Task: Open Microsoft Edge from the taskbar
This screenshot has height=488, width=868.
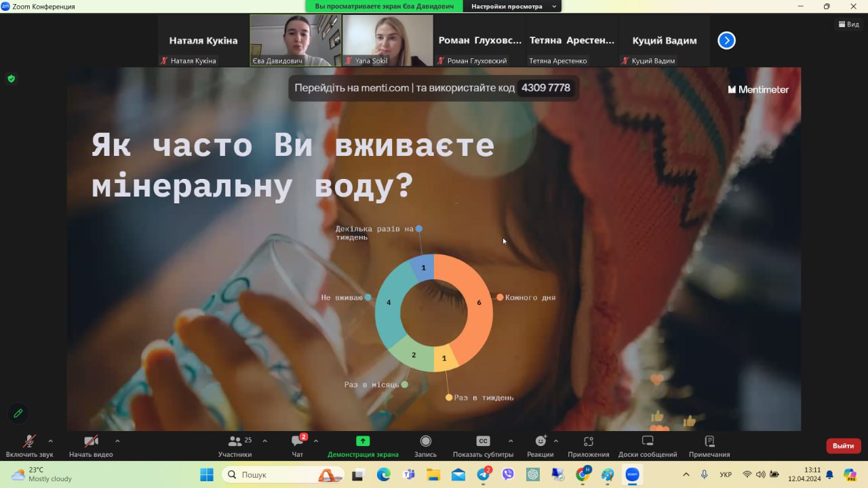Action: [x=383, y=474]
